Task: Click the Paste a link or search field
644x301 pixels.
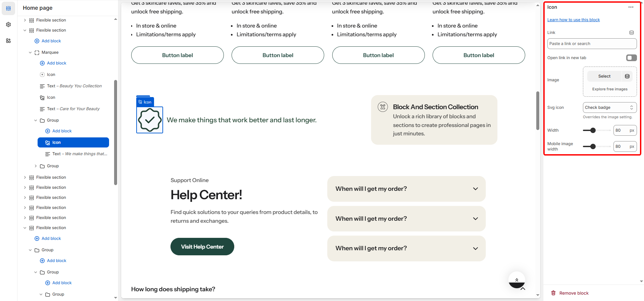Action: point(592,44)
